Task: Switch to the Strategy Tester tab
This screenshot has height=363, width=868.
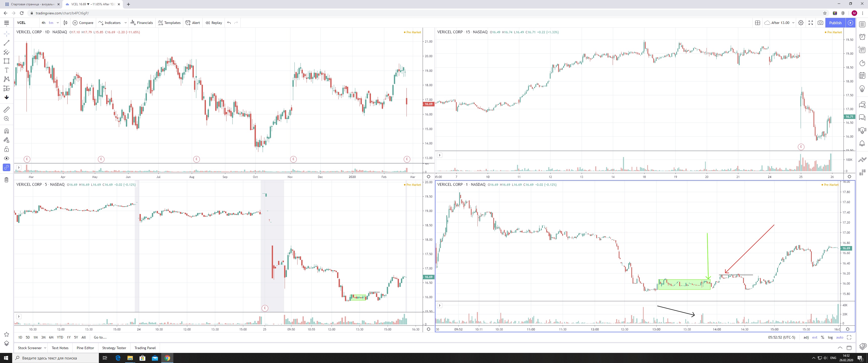Action: pos(114,348)
